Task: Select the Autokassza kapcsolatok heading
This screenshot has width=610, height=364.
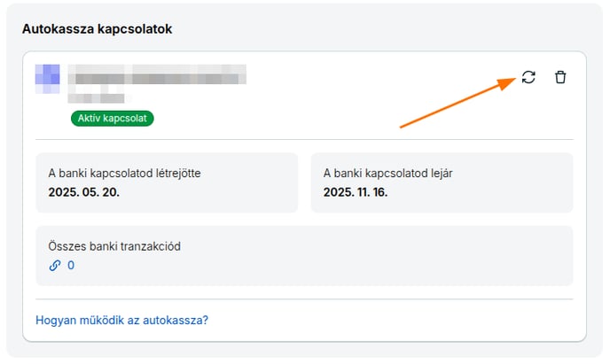Action: click(x=97, y=29)
